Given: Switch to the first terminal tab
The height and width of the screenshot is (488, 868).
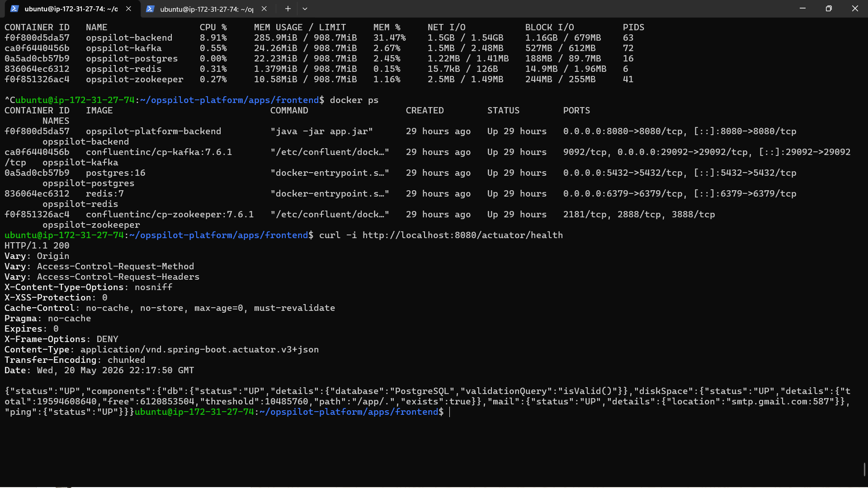Looking at the screenshot, I should (x=71, y=9).
